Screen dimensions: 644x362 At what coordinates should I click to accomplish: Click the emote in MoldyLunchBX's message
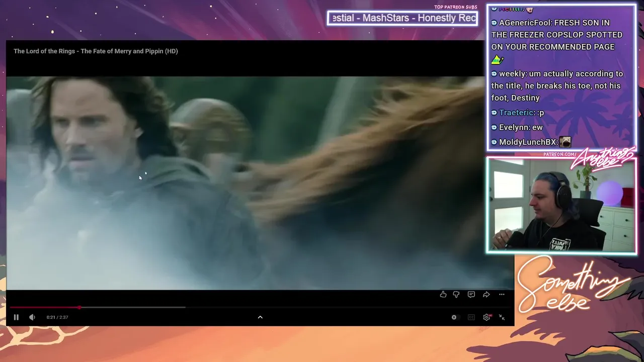(x=565, y=142)
